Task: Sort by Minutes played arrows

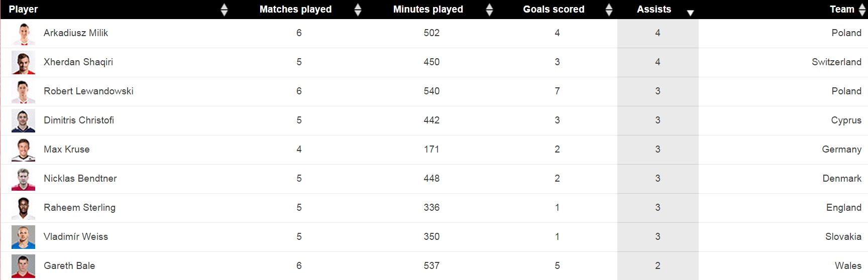Action: (x=489, y=10)
